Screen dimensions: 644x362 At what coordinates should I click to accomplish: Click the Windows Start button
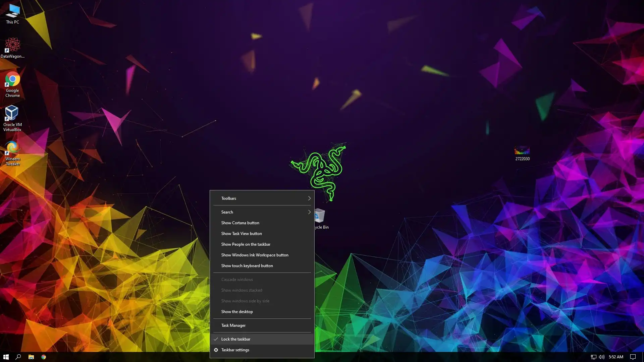pyautogui.click(x=6, y=357)
